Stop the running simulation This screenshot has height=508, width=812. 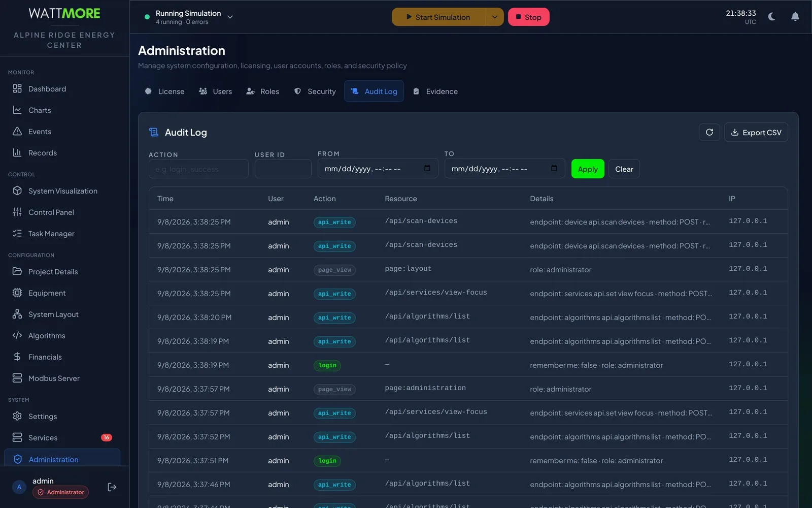coord(528,17)
